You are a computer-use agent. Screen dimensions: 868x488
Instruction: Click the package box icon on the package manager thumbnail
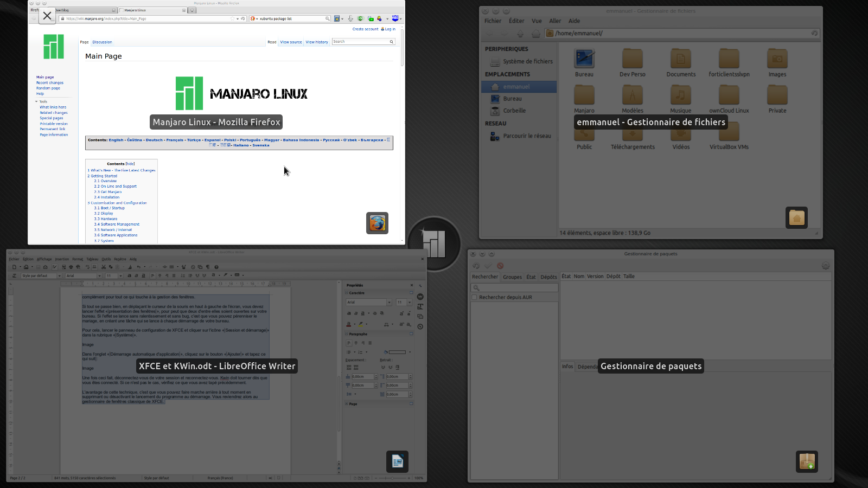[807, 461]
